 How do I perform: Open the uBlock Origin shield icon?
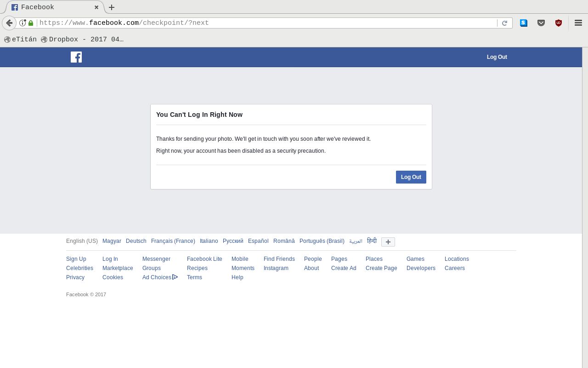559,23
